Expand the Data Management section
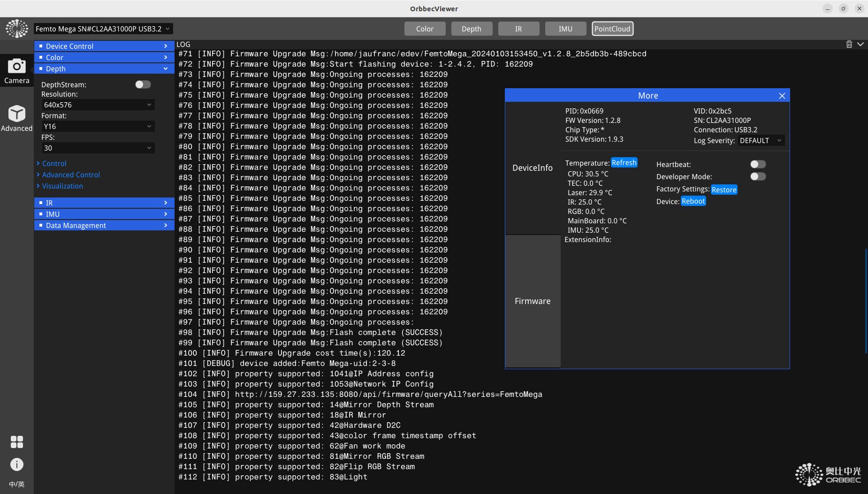Viewport: 868px width, 494px height. (104, 225)
